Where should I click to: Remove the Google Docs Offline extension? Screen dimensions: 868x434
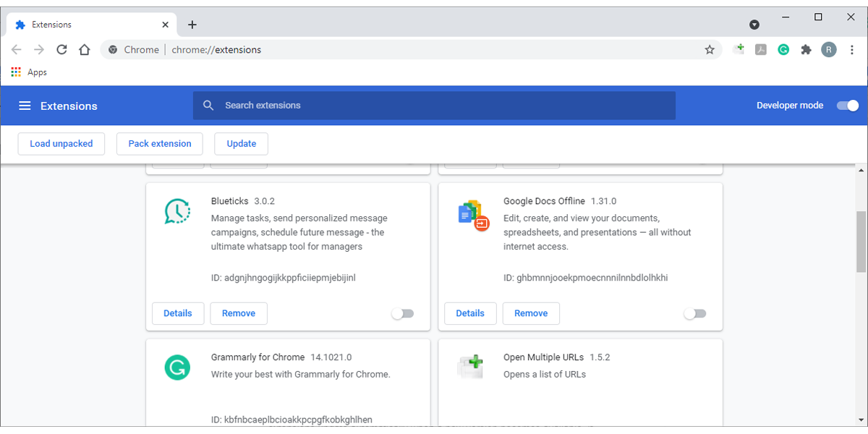[531, 313]
